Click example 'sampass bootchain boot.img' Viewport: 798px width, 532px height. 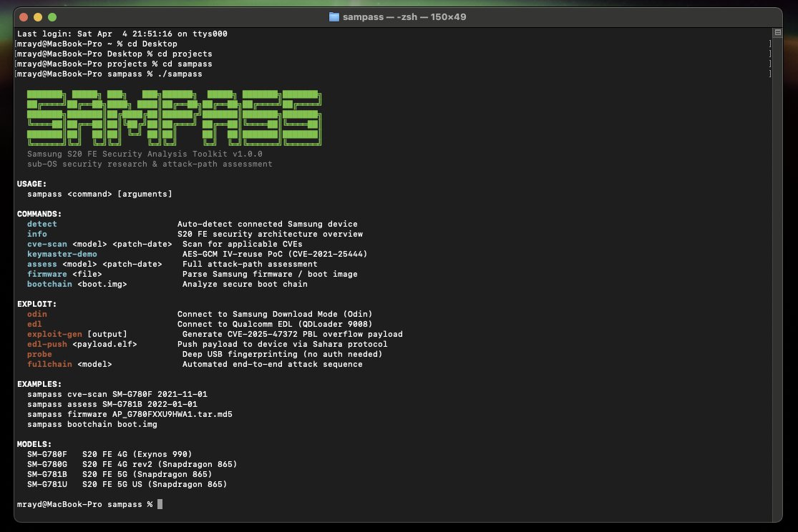click(x=92, y=424)
